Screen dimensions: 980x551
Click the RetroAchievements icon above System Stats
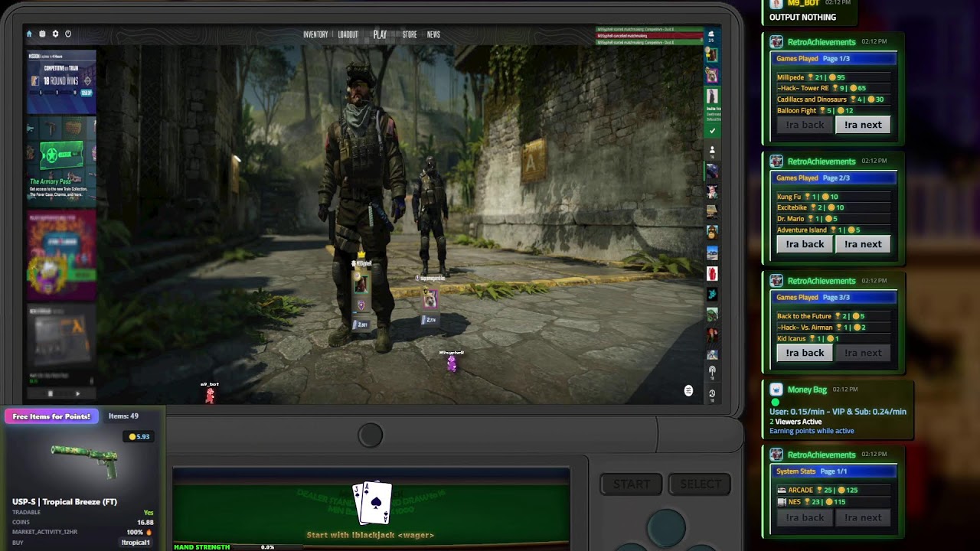(x=776, y=455)
